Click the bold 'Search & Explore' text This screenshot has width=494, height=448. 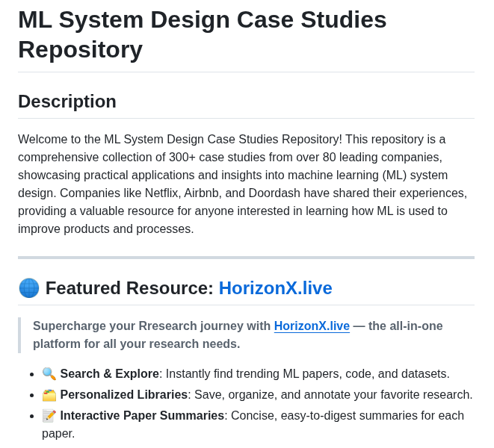[110, 373]
